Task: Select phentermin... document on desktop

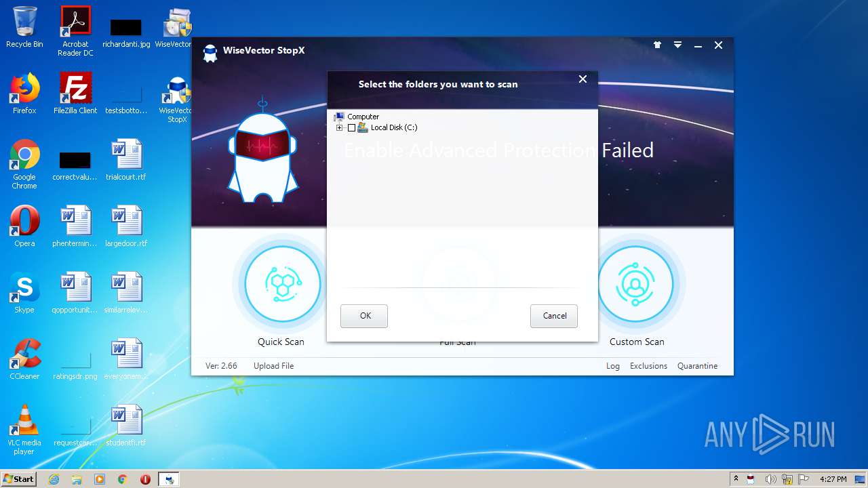Action: tap(75, 226)
